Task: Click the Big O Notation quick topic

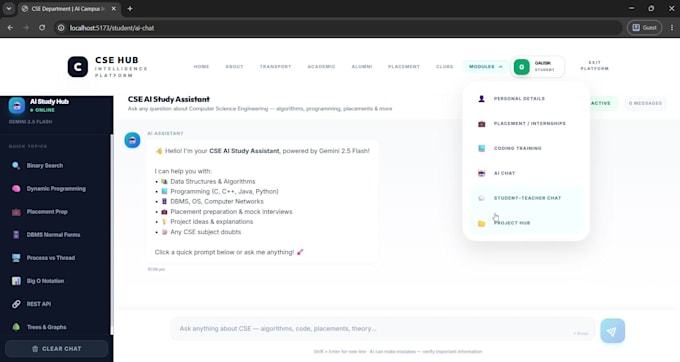Action: click(x=56, y=281)
